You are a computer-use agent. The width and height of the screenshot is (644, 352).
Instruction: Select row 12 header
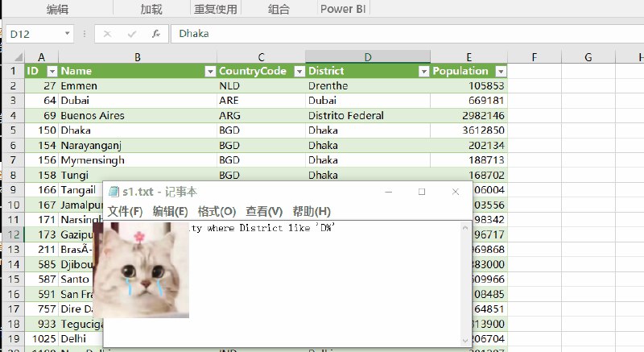pos(13,234)
